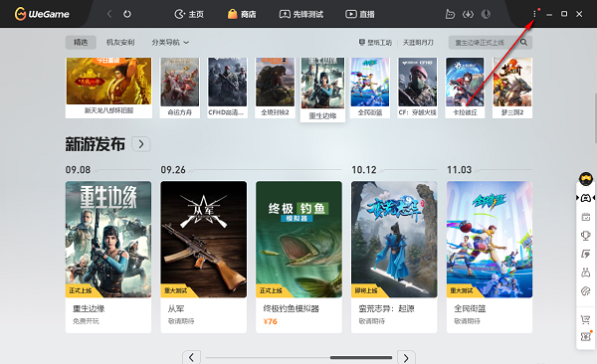The height and width of the screenshot is (364, 597).
Task: Click the WeGame logo
Action: click(42, 14)
